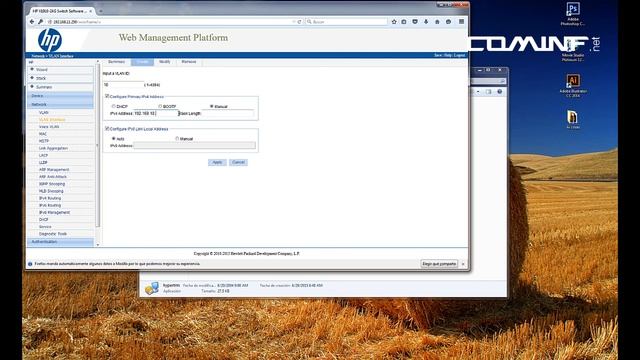Click the help icon in the background Explorer window

[x=500, y=92]
